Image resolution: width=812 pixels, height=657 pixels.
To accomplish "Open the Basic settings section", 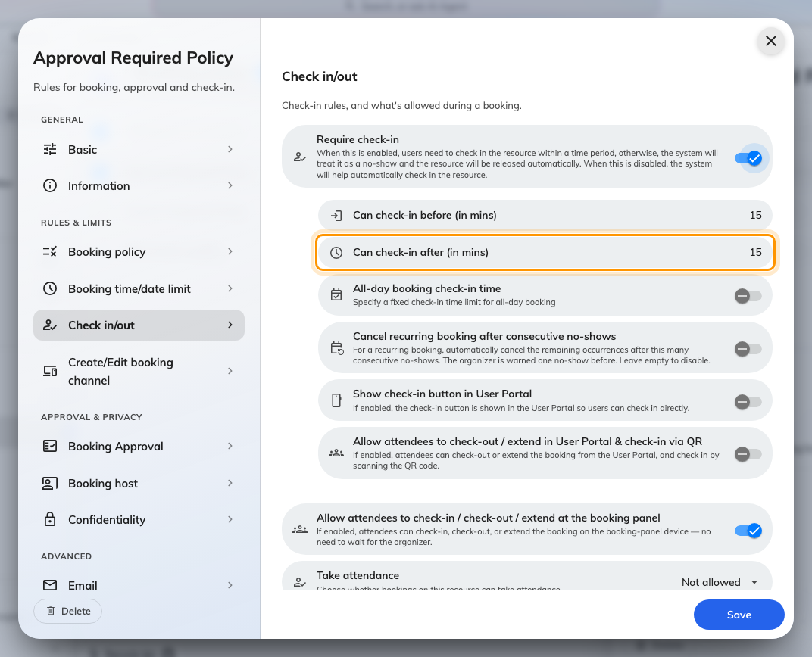I will click(139, 150).
